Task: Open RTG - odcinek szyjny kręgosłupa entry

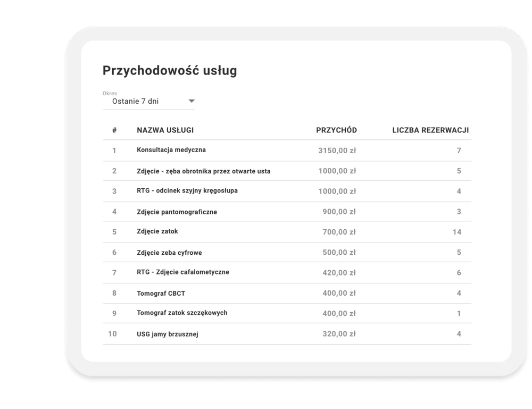Action: click(187, 191)
